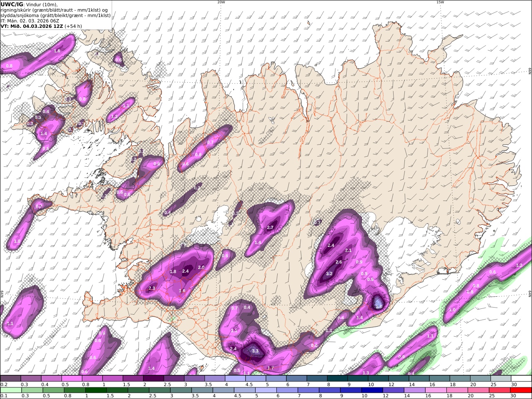The height and width of the screenshot is (399, 532).
Task: Click the 2.1 precipitation value on the map
Action: [x=348, y=250]
